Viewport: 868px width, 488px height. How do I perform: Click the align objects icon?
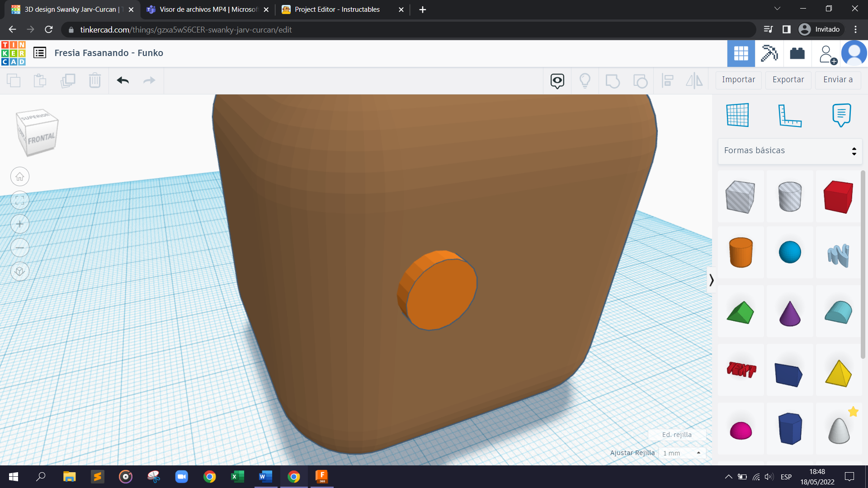point(667,81)
